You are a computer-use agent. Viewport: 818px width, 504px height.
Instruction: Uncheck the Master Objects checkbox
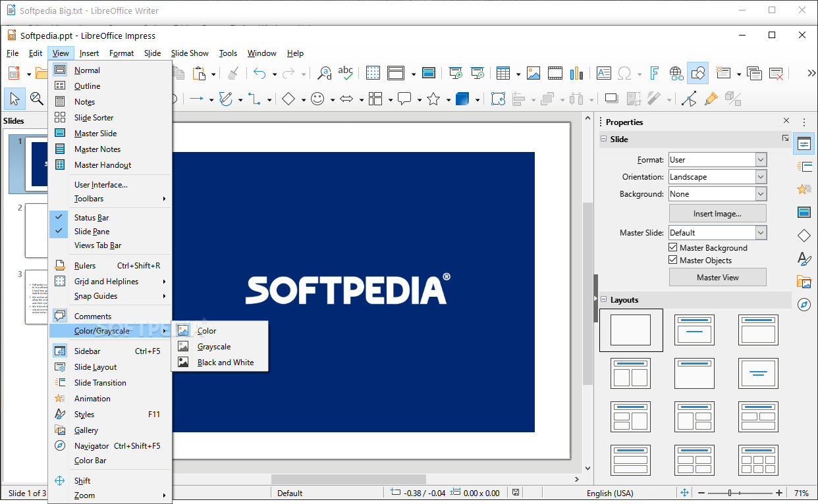[x=673, y=260]
